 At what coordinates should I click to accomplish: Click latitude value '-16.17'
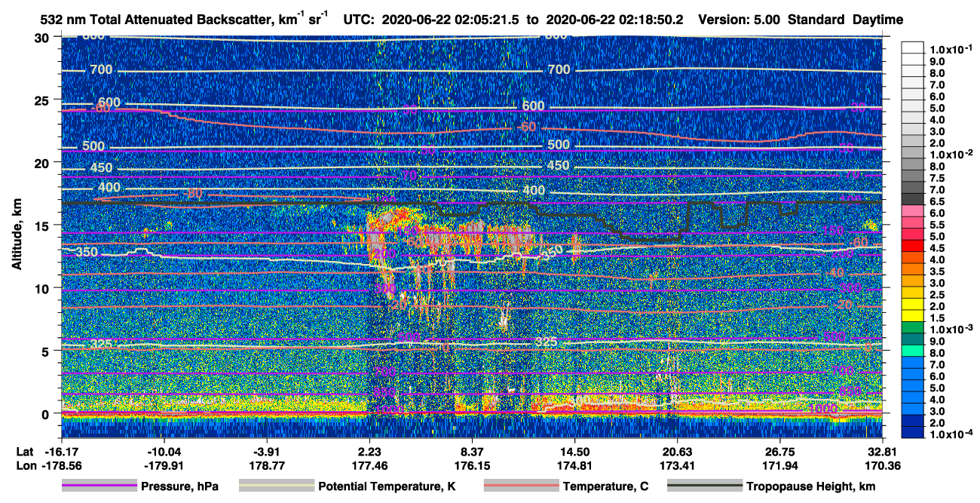[x=62, y=451]
